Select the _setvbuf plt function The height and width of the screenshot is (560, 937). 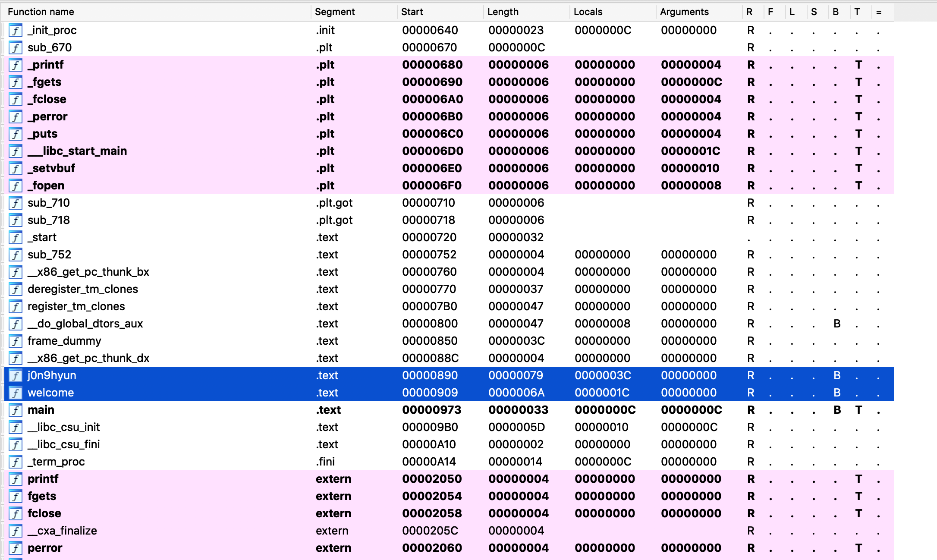pyautogui.click(x=51, y=168)
